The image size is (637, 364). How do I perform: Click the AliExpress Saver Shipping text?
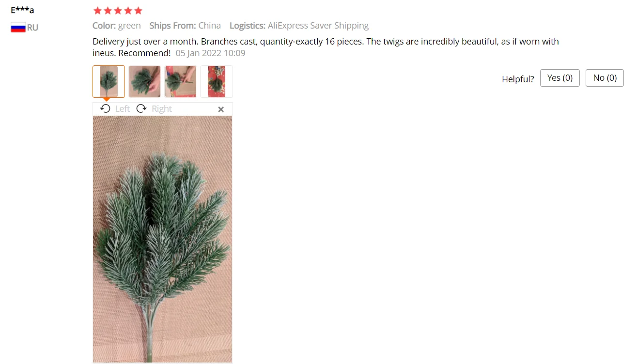pos(318,26)
